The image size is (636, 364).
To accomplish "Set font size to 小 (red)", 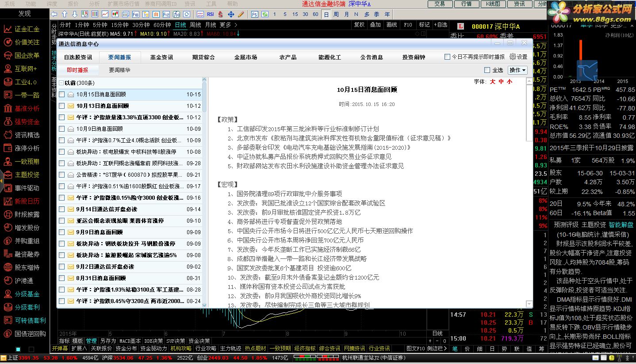I will 510,82.
